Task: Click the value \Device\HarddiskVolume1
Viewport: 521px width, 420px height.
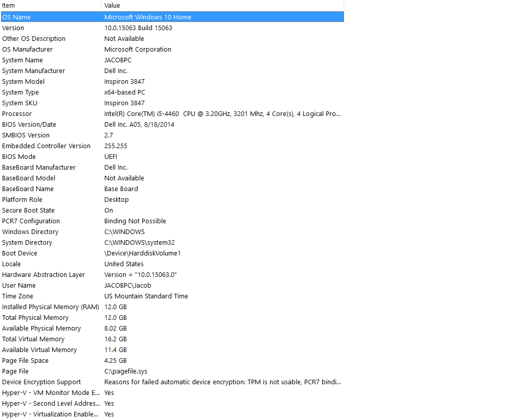Action: tap(142, 253)
